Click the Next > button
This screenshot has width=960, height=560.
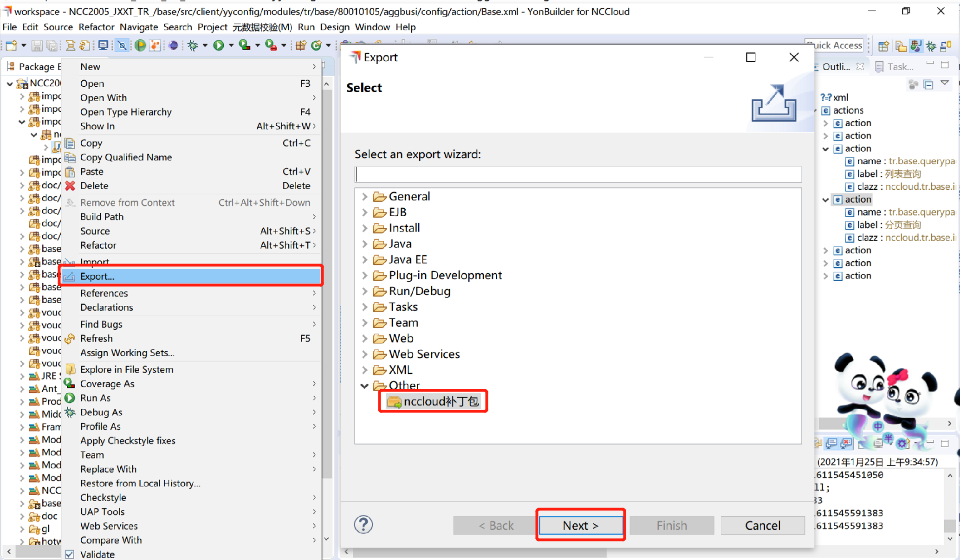580,525
